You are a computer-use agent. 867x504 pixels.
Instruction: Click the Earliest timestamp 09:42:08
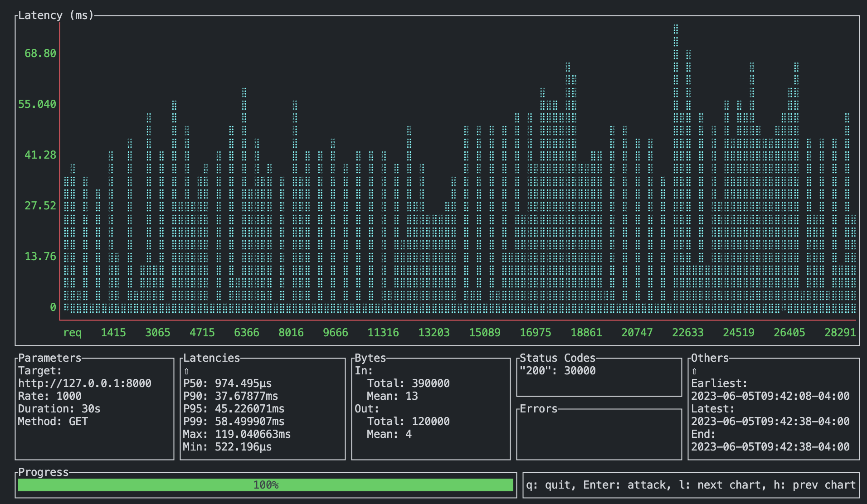(770, 396)
